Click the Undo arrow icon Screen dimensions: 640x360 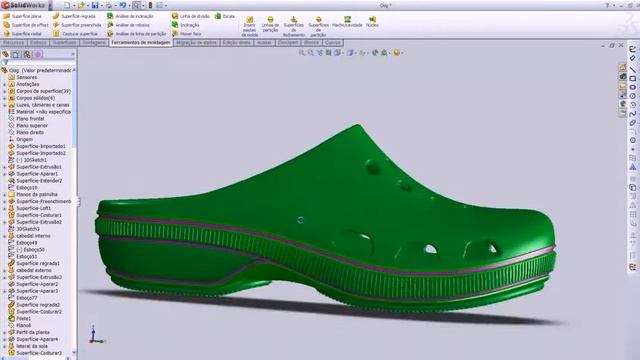[122, 5]
